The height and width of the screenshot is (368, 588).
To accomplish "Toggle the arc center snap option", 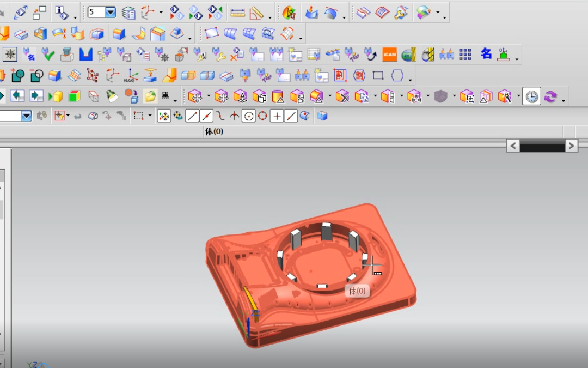I will point(248,117).
